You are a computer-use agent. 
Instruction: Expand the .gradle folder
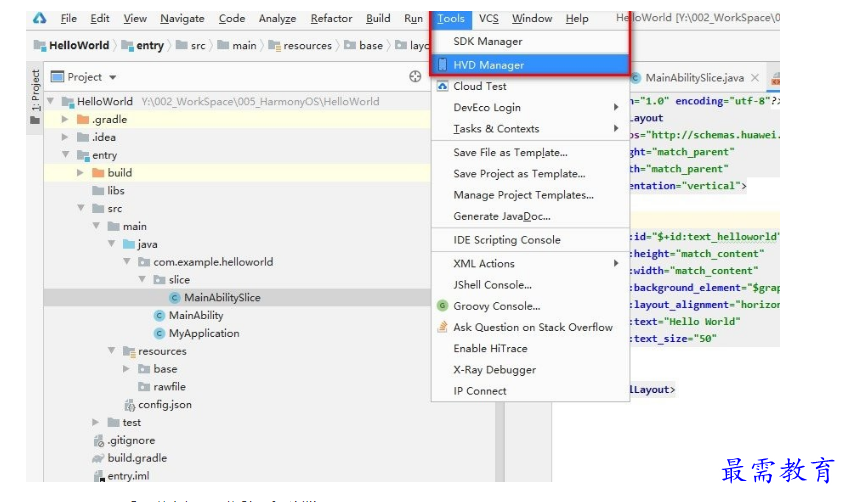coord(66,119)
